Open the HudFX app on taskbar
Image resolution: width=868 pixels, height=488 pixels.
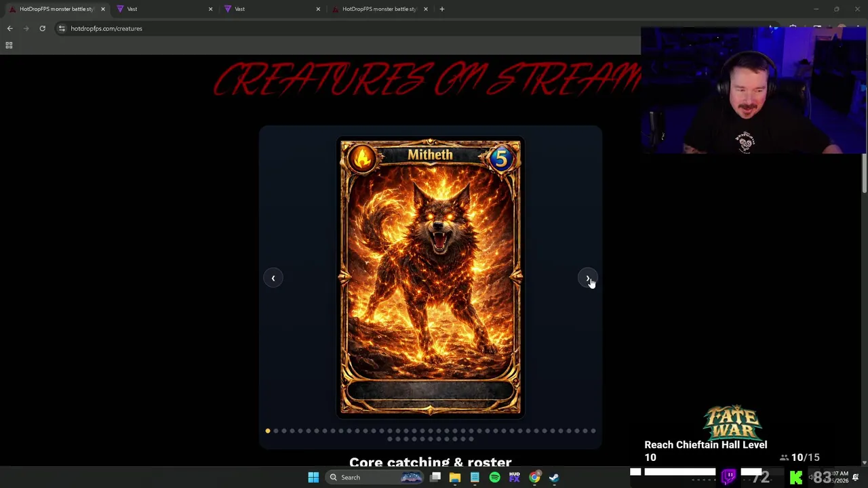(514, 477)
